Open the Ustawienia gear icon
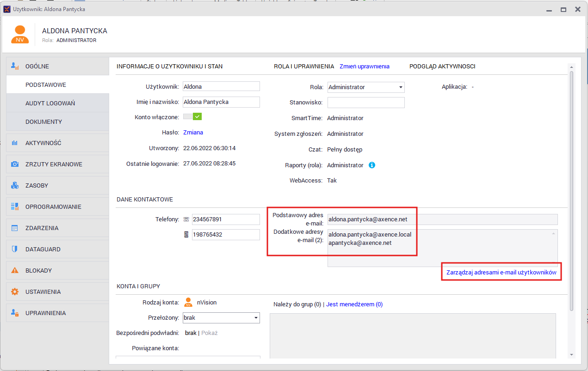Image resolution: width=588 pixels, height=371 pixels. [x=15, y=292]
